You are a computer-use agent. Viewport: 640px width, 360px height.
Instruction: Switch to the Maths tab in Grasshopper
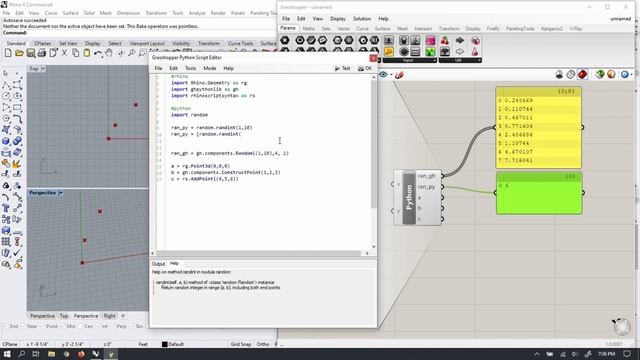(309, 29)
